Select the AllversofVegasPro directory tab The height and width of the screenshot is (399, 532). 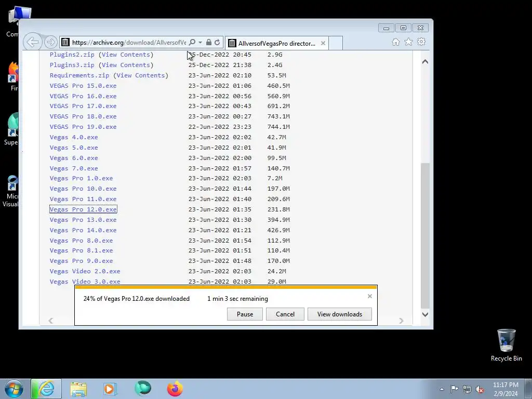(276, 43)
